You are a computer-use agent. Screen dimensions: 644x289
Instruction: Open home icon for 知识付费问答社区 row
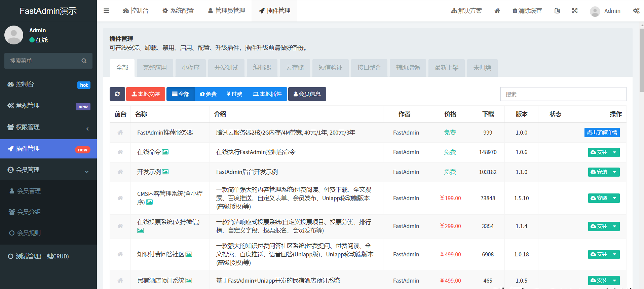[120, 254]
